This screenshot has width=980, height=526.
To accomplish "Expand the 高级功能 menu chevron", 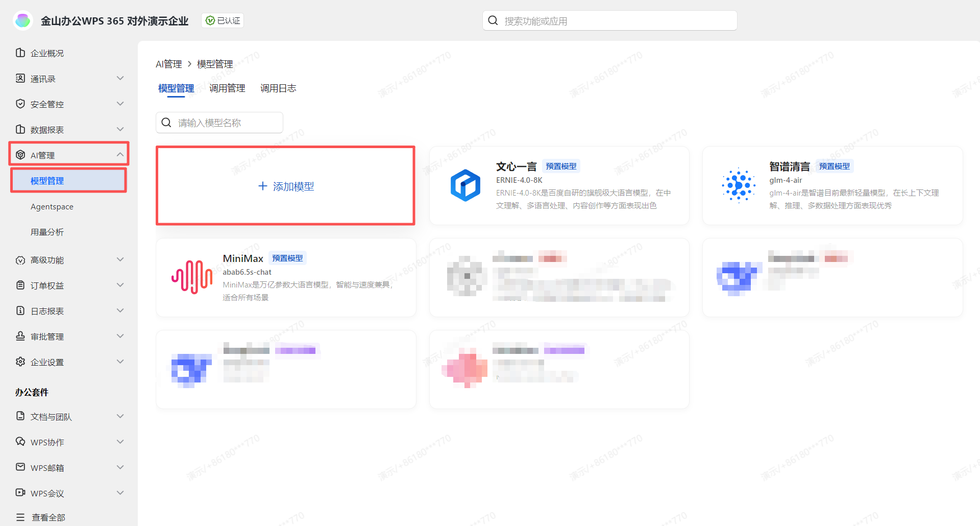I will 120,259.
